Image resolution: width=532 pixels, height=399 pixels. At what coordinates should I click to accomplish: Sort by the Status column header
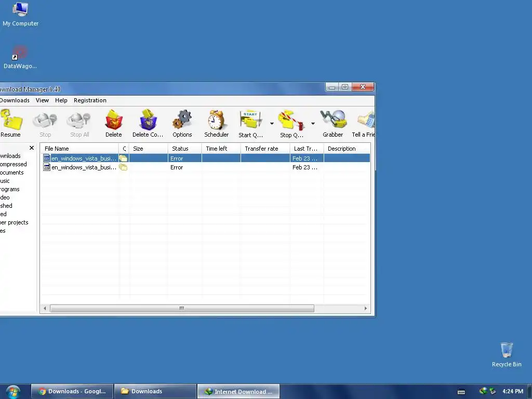coord(184,149)
